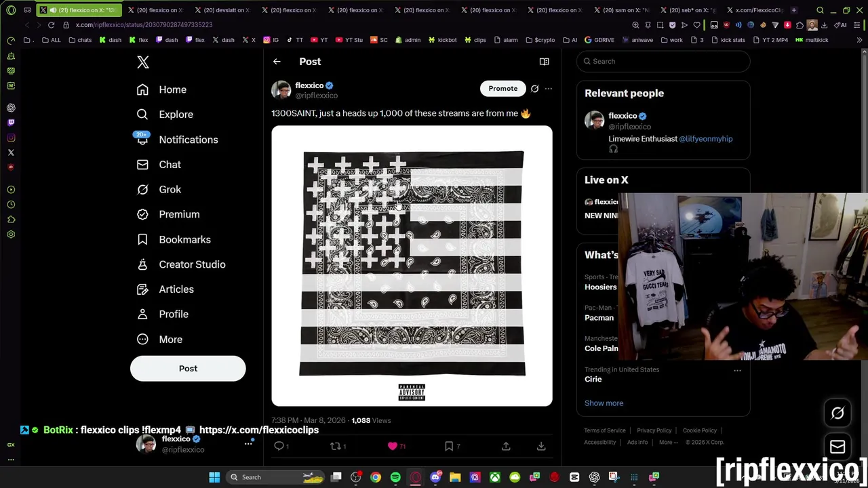The height and width of the screenshot is (488, 868).
Task: Click the X search field
Action: [663, 62]
